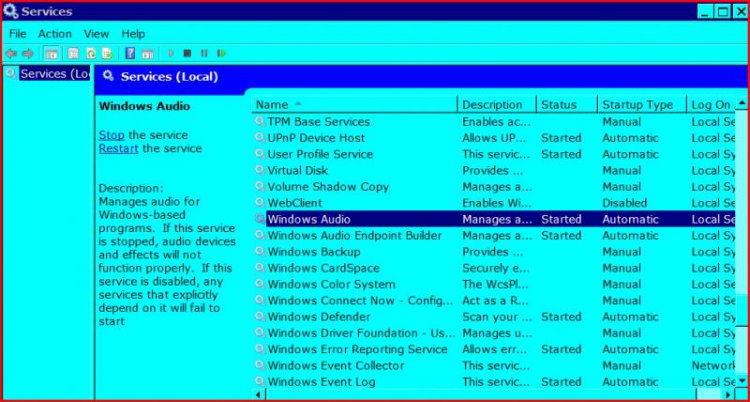Click the 'Scan your ...' description of Windows Defender

click(497, 317)
